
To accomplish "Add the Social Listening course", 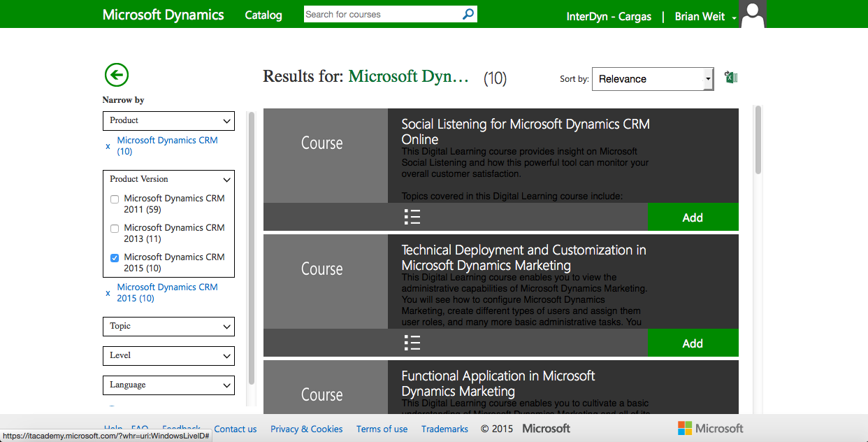I will [693, 217].
